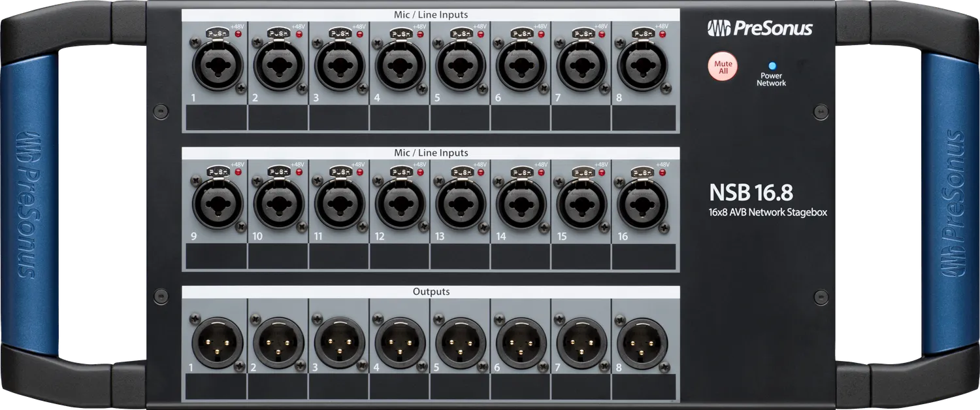The image size is (980, 410).
Task: Select the input 4 combo connector
Action: (400, 65)
